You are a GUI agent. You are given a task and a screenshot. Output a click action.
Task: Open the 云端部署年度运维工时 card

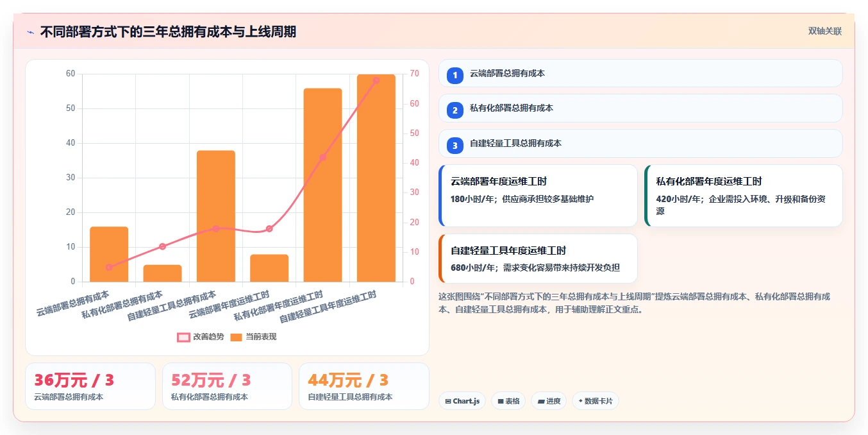(x=538, y=196)
